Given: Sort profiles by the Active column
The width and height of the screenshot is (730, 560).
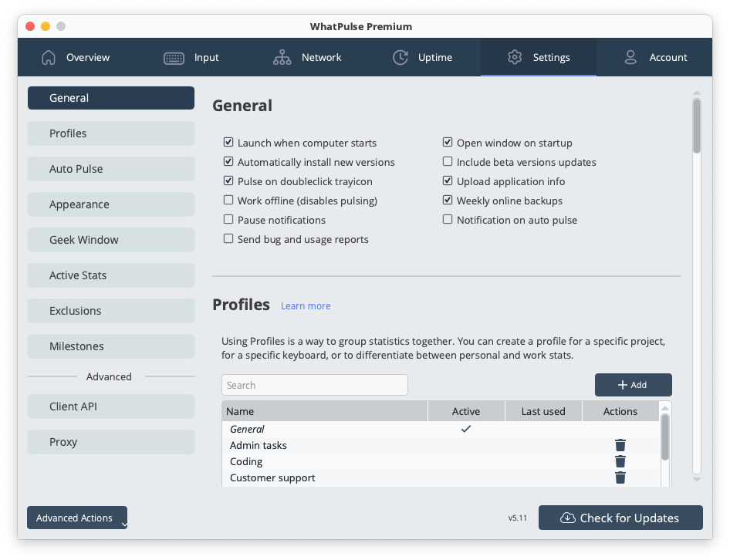Looking at the screenshot, I should pyautogui.click(x=466, y=411).
